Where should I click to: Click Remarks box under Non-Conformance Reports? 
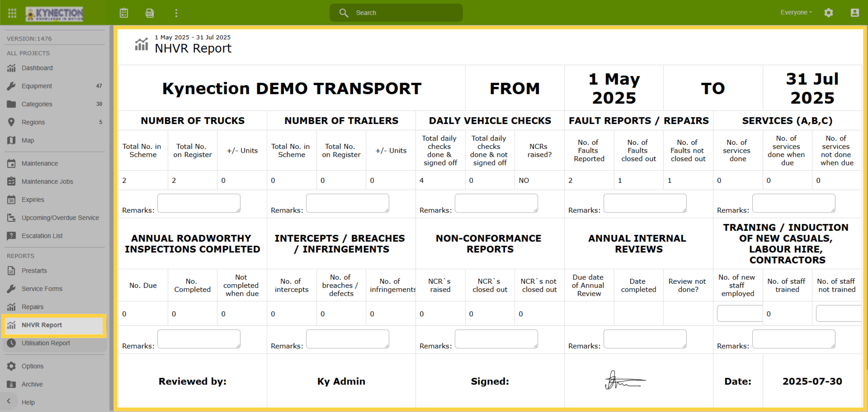click(496, 339)
